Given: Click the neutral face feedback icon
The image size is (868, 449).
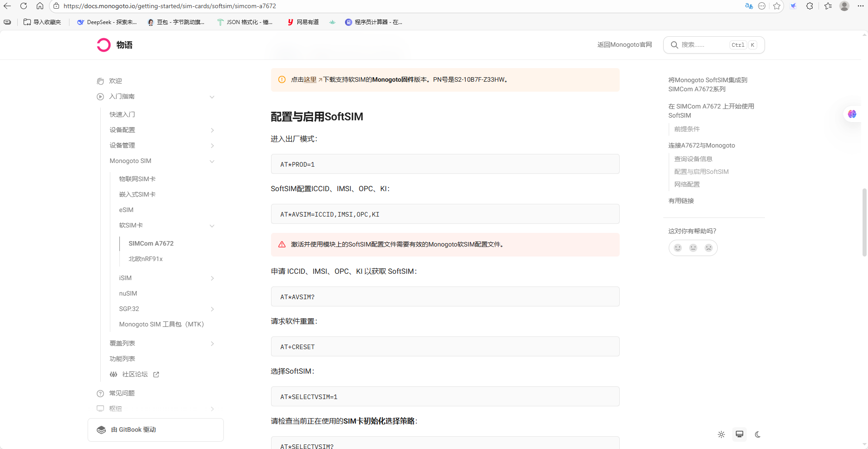Looking at the screenshot, I should [693, 248].
